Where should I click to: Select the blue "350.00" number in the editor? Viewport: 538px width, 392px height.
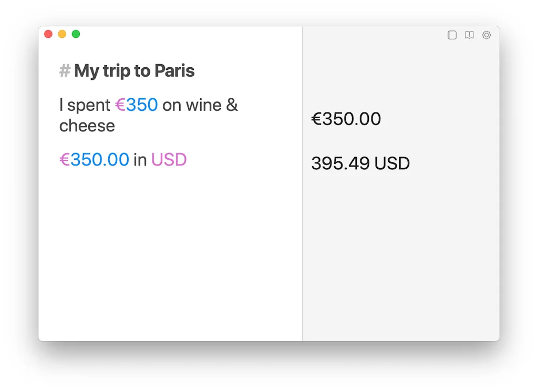pyautogui.click(x=100, y=159)
